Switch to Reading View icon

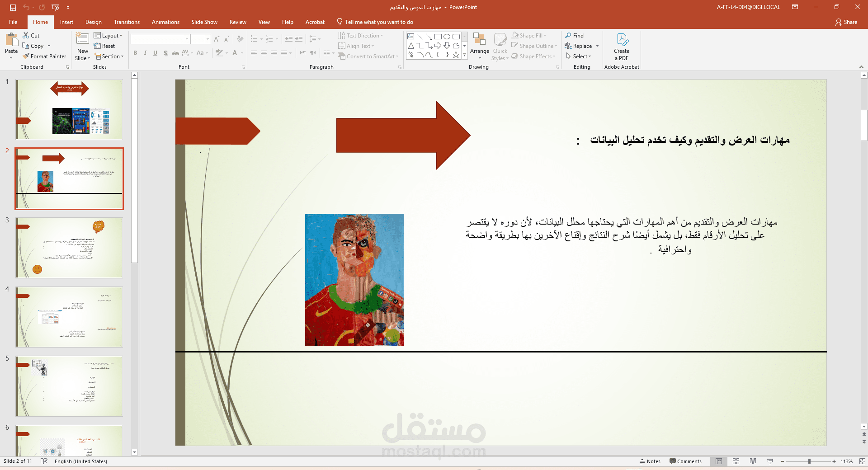tap(753, 461)
